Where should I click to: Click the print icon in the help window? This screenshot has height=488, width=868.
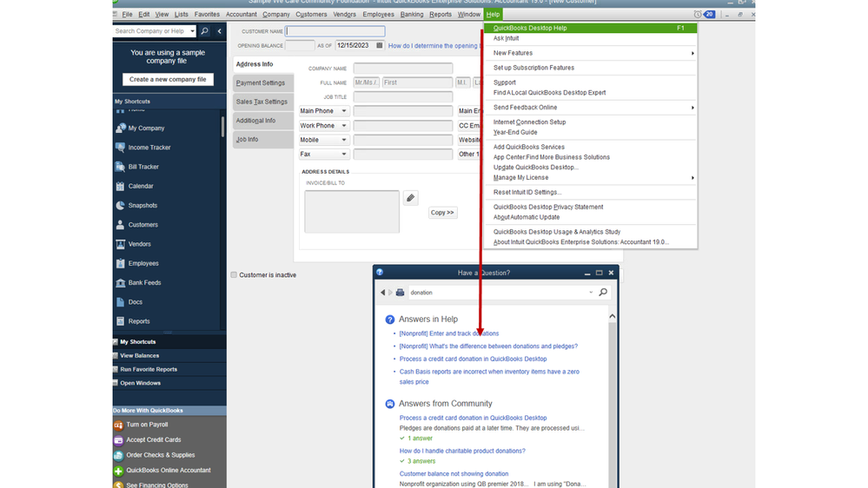point(400,292)
